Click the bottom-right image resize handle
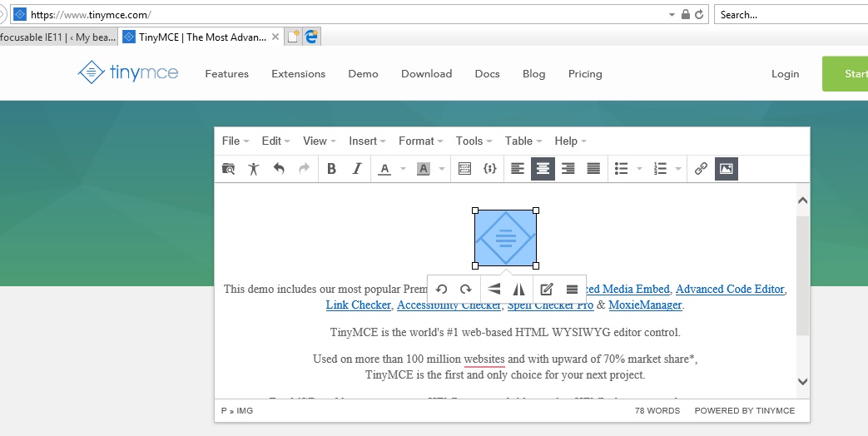This screenshot has height=436, width=868. coord(536,265)
